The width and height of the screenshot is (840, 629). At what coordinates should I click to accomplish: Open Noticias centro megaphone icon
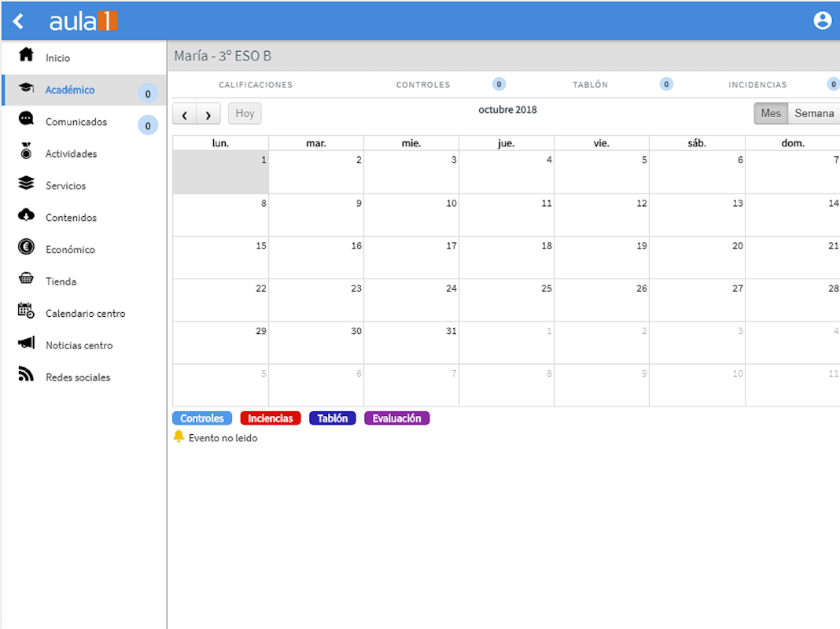26,343
